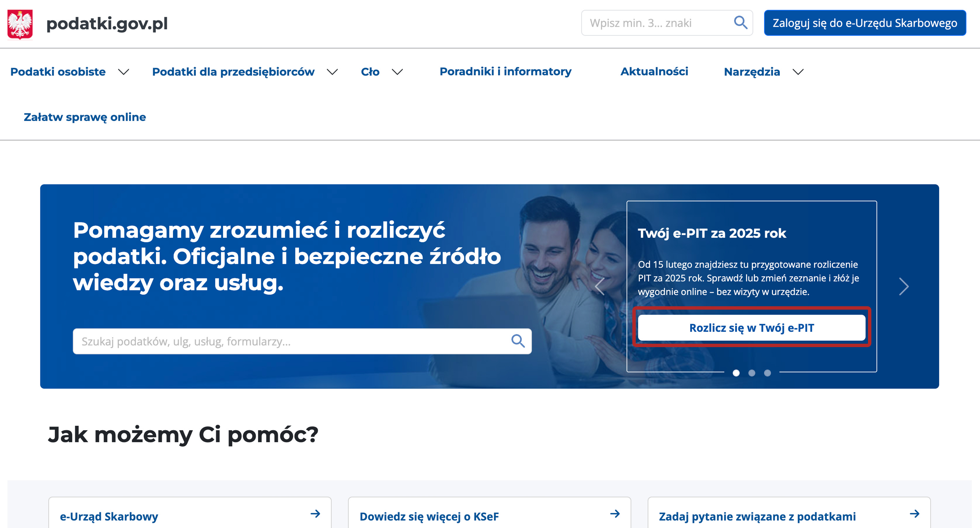
Task: Click Zaloguj się do e-Urzędu Skarbowego
Action: tap(864, 23)
